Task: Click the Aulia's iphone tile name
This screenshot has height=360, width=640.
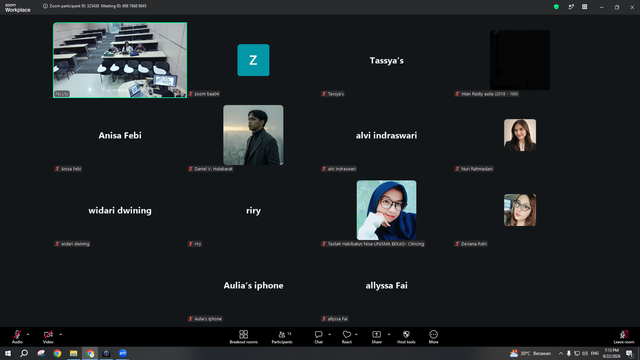Action: click(x=253, y=286)
